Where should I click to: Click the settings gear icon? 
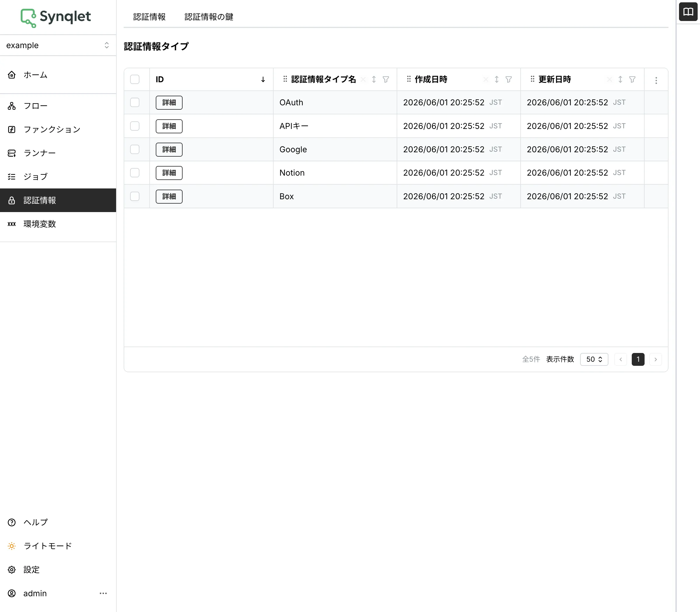pos(12,570)
